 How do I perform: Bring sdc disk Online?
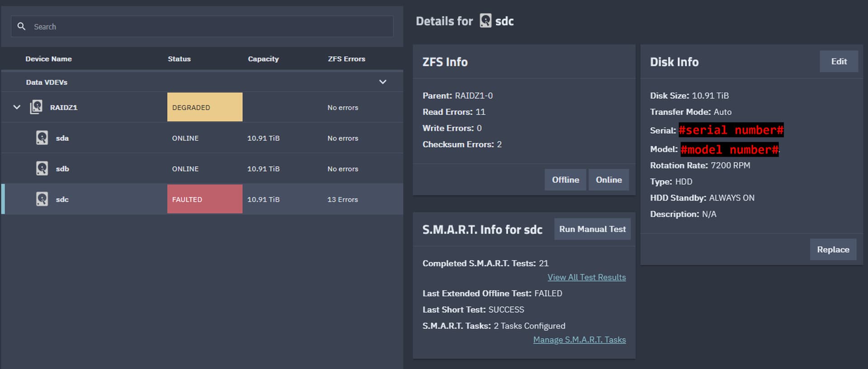click(x=609, y=180)
